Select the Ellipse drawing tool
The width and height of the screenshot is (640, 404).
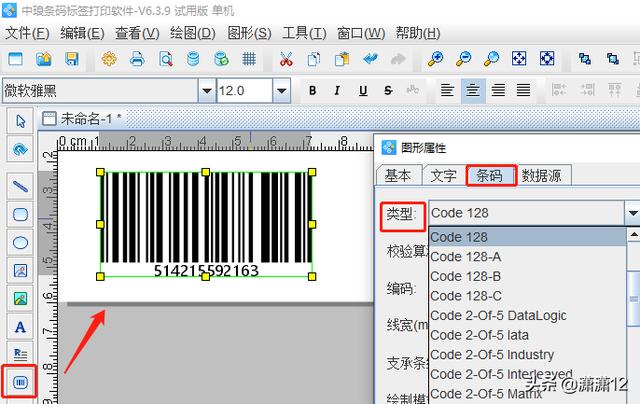click(20, 243)
